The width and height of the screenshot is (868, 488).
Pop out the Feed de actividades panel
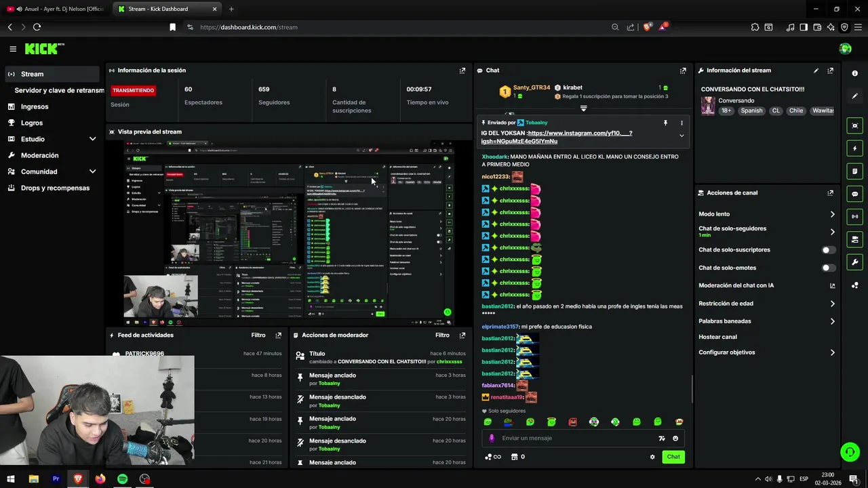click(x=278, y=335)
